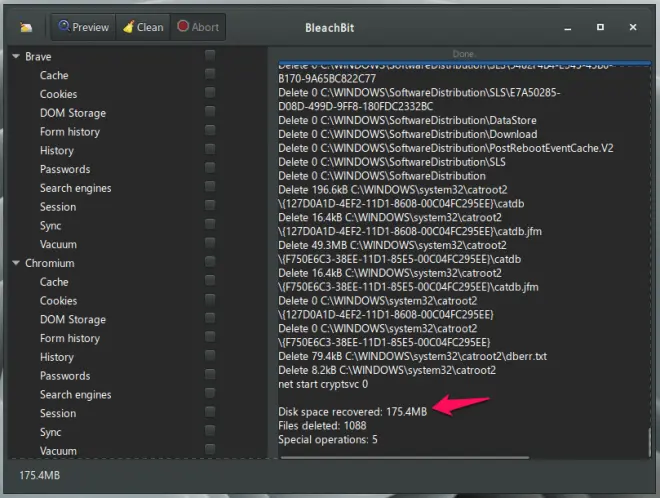The width and height of the screenshot is (660, 498).
Task: Click 'Special operations: 5' line
Action: pyautogui.click(x=327, y=439)
